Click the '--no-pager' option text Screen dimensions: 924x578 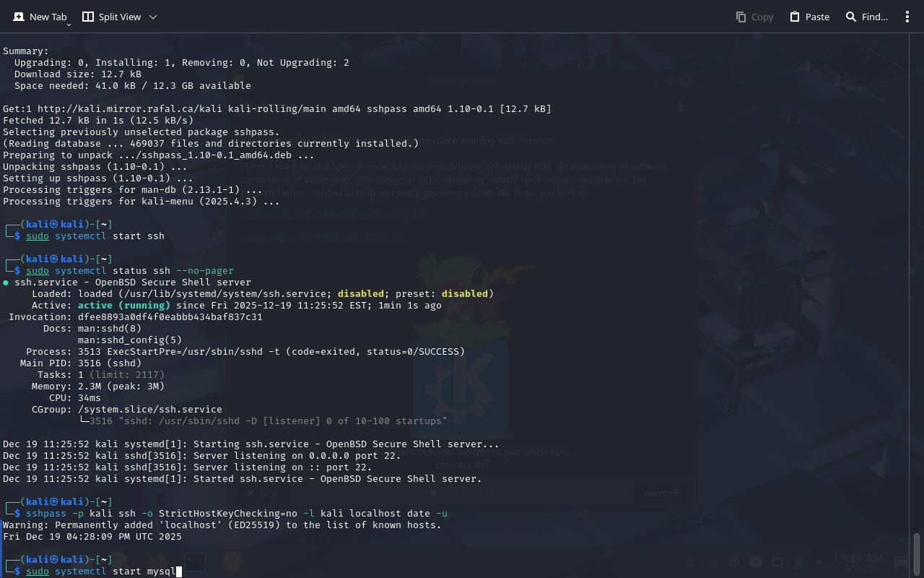(x=204, y=271)
